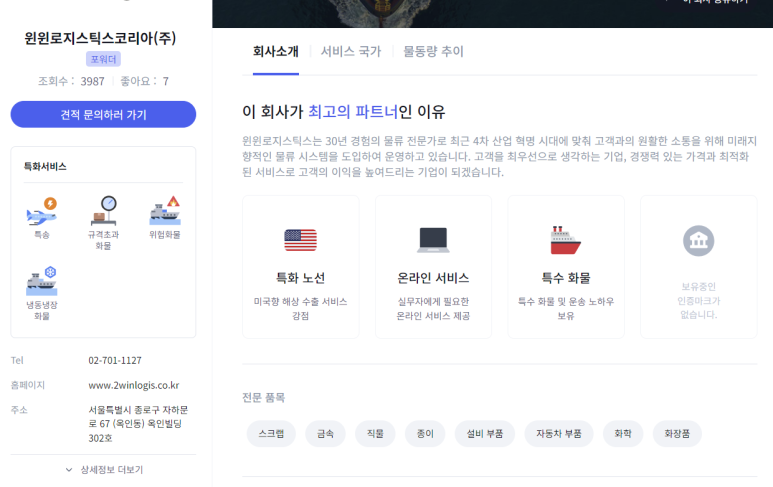773x487 pixels.
Task: Click the 전문 품목 section label
Action: coord(263,397)
